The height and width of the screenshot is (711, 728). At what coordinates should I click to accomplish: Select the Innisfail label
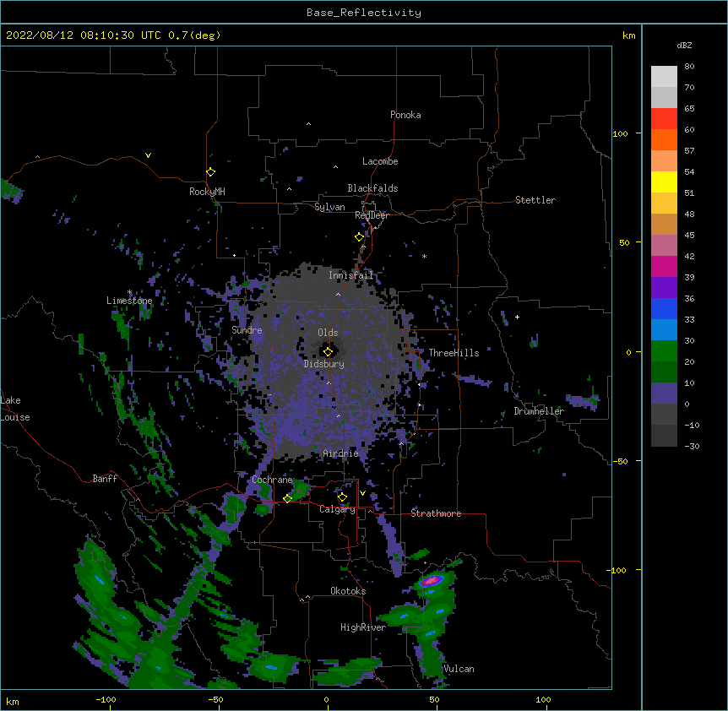pos(351,275)
